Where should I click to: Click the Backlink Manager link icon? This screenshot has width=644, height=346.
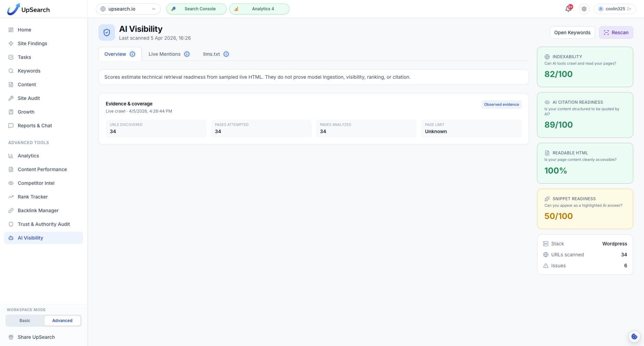coord(11,210)
